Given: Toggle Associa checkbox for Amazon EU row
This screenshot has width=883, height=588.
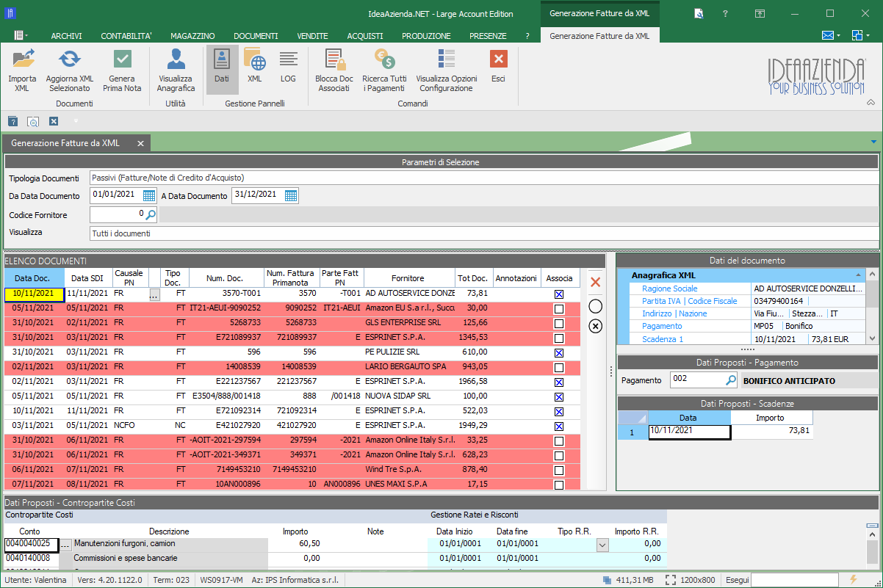Looking at the screenshot, I should click(559, 308).
